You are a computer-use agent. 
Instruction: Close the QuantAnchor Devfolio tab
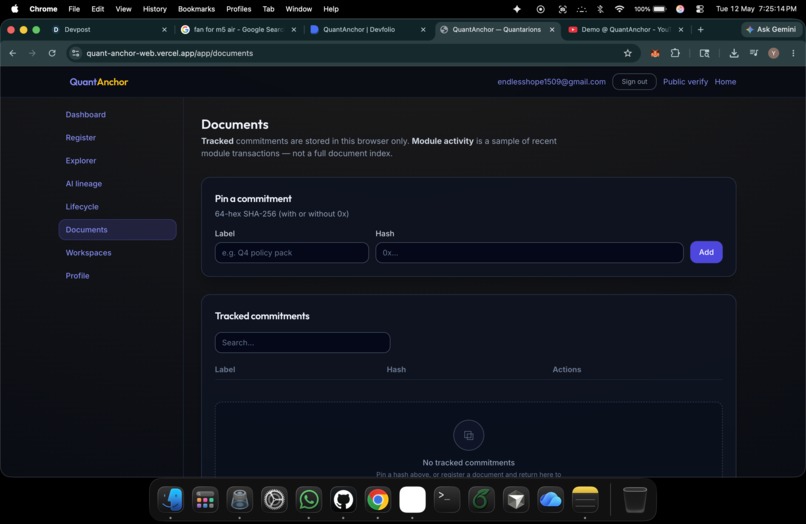[x=423, y=29]
